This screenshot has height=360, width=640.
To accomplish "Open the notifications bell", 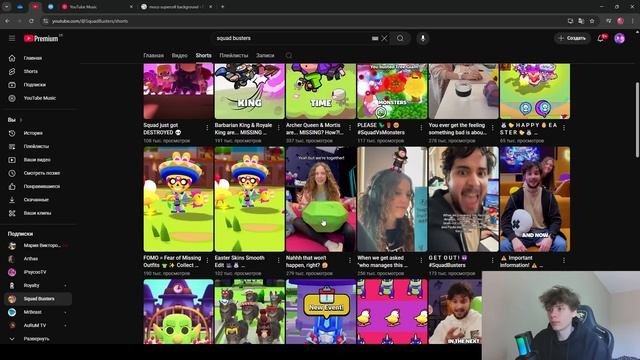I will pyautogui.click(x=601, y=38).
